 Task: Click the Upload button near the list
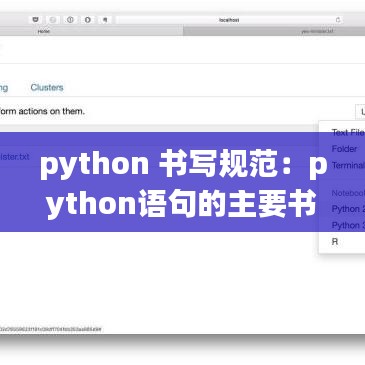pyautogui.click(x=360, y=111)
